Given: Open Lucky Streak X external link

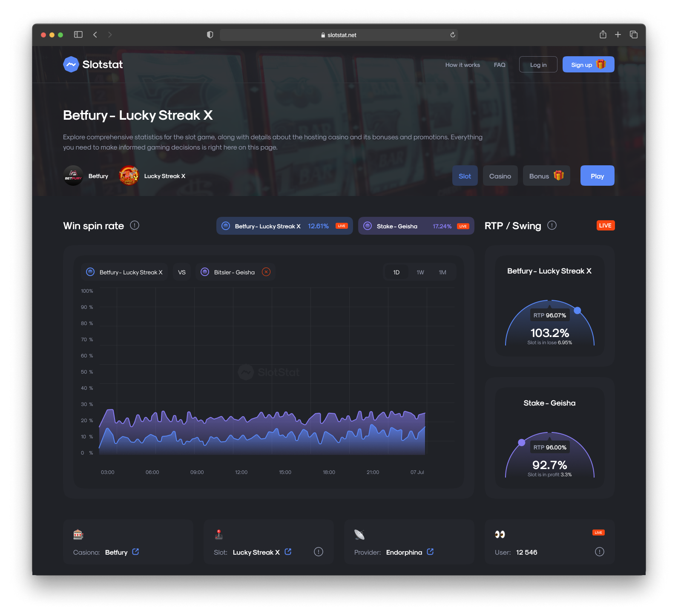Looking at the screenshot, I should click(x=288, y=552).
